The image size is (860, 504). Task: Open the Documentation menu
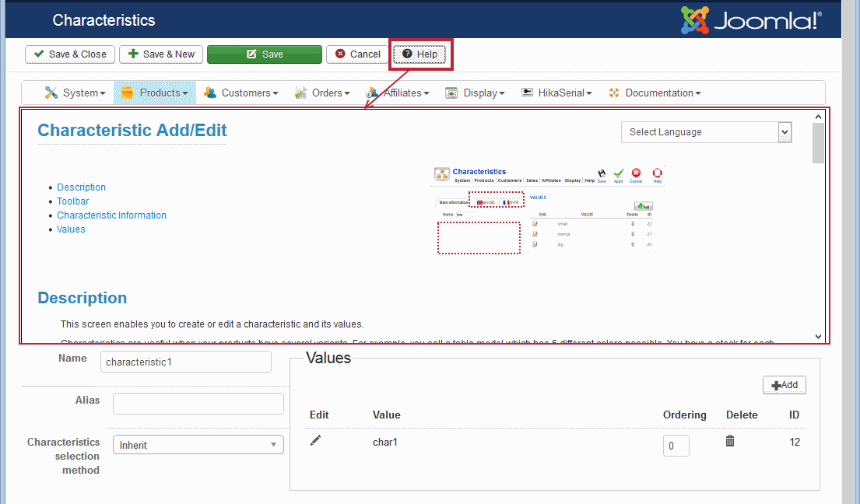655,93
